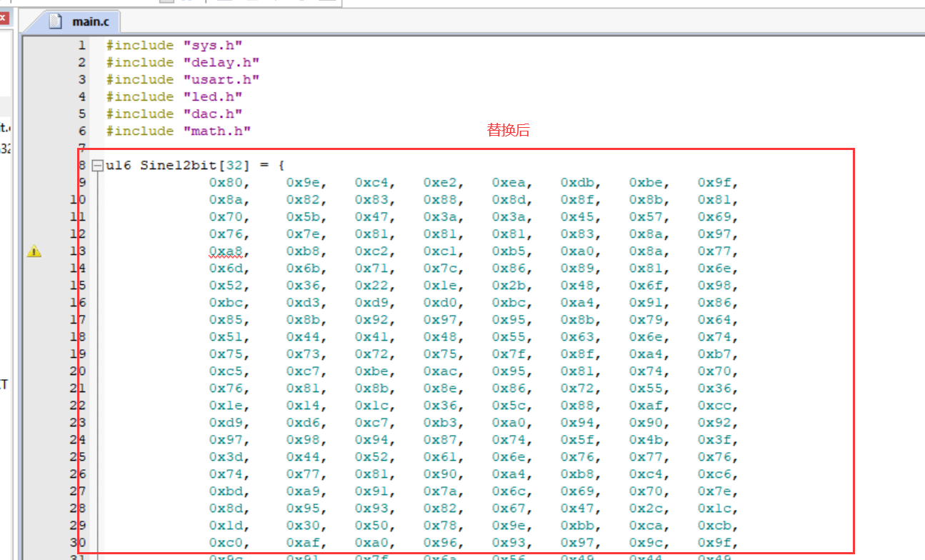925x560 pixels.
Task: Click the value 0x5b on line 11
Action: 304,217
